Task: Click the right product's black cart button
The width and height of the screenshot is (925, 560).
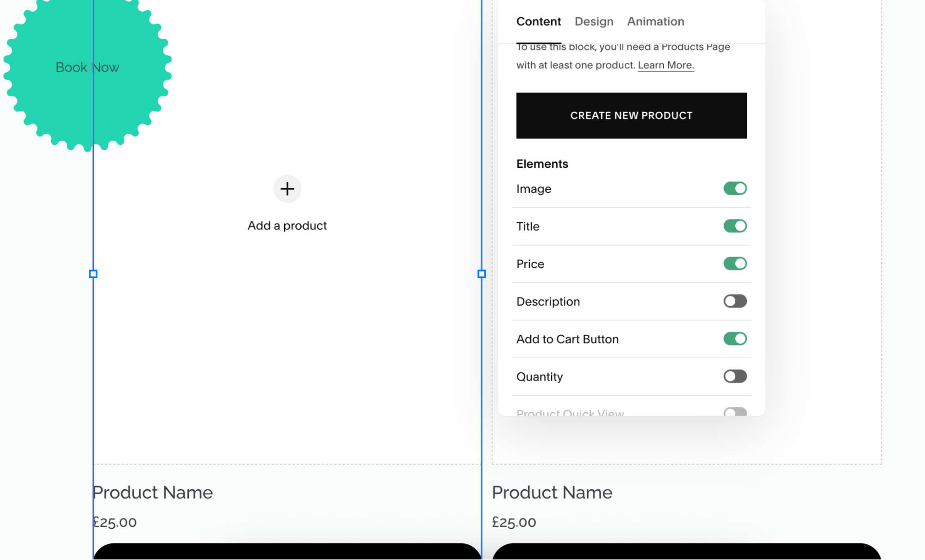Action: pyautogui.click(x=687, y=551)
